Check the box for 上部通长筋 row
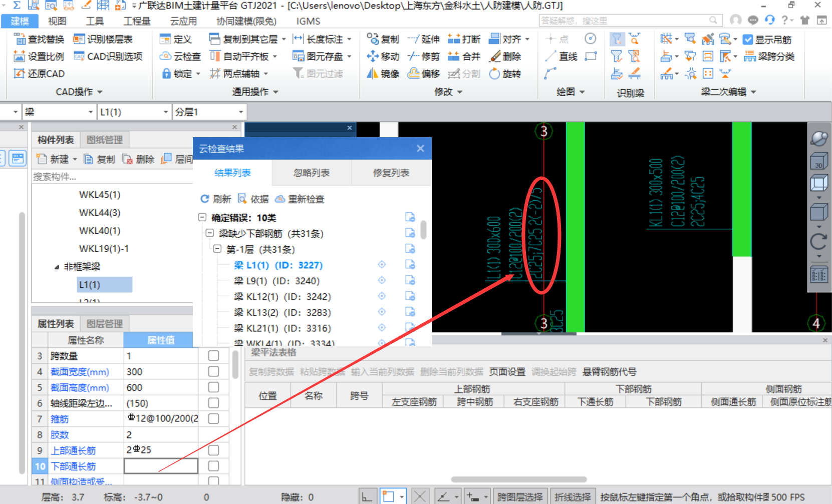Screen dimensions: 832x504 click(213, 450)
